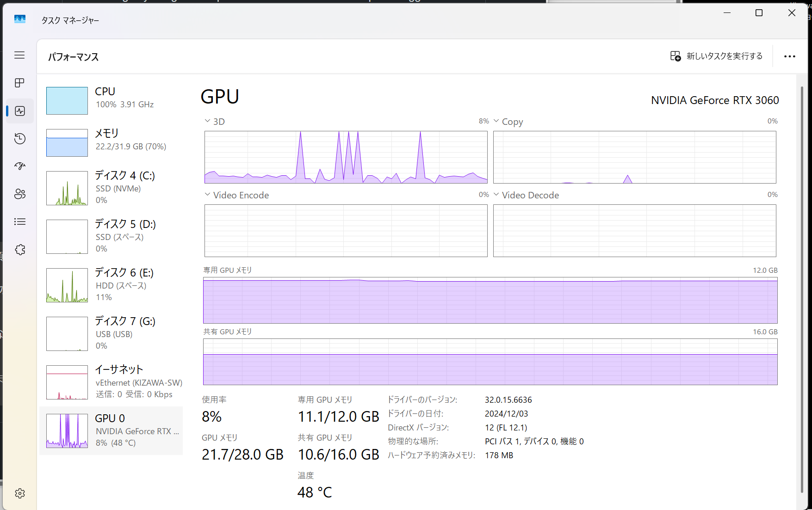Click 10.6/16.0 GB shared memory value

339,455
